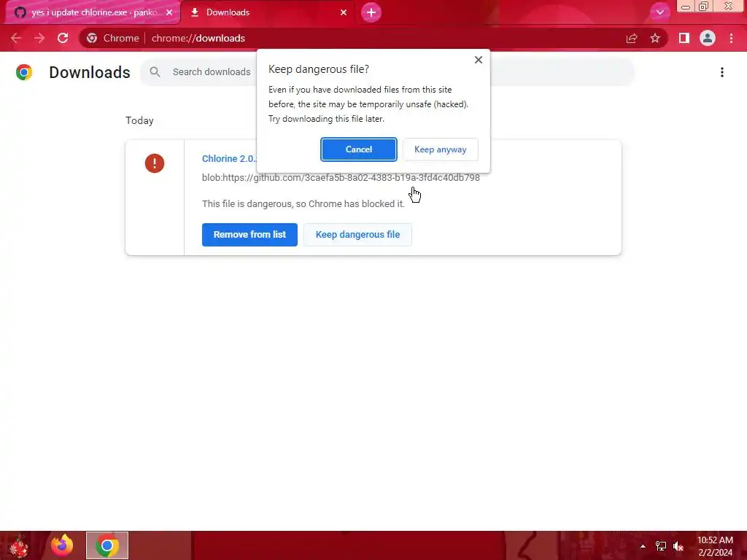Viewport: 747px width, 560px height.
Task: Click the red dangerous file warning icon
Action: pos(155,163)
